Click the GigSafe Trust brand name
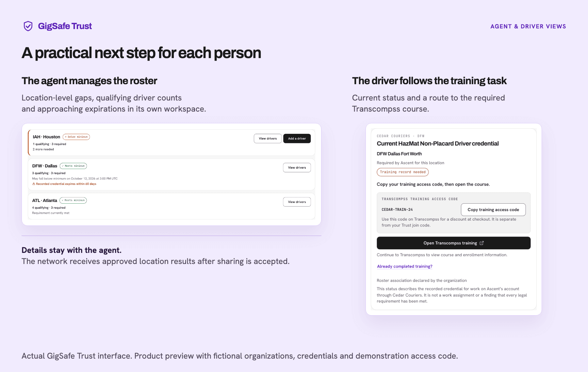 65,26
